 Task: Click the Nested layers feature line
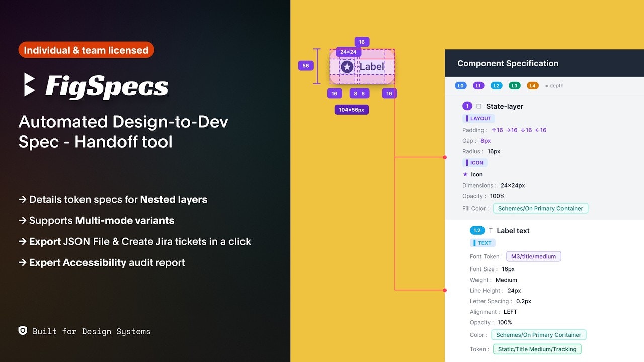click(x=113, y=200)
